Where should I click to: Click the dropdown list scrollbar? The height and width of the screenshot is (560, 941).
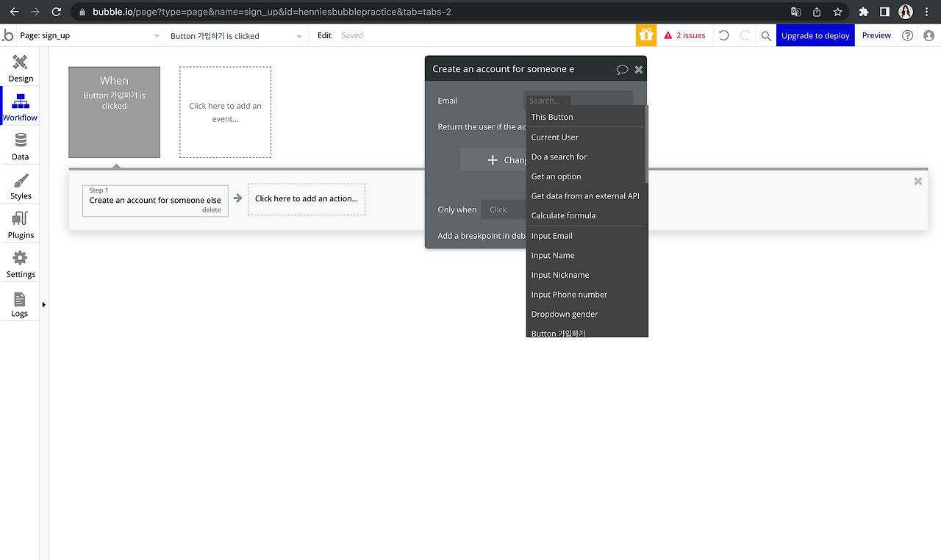point(647,144)
